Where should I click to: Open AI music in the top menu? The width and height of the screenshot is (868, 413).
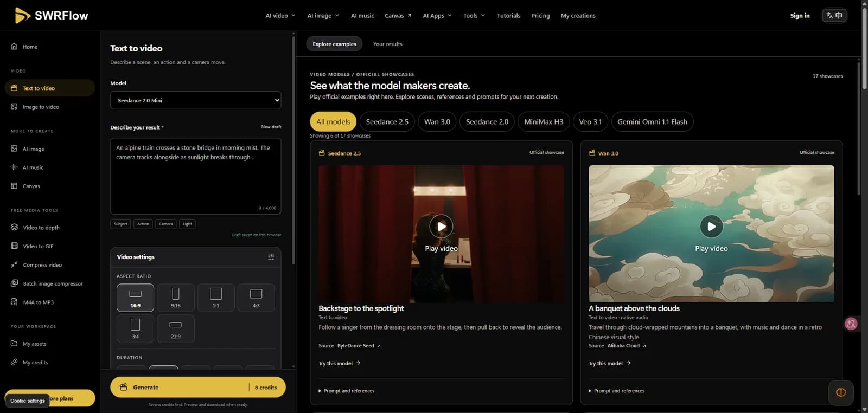[x=362, y=16]
